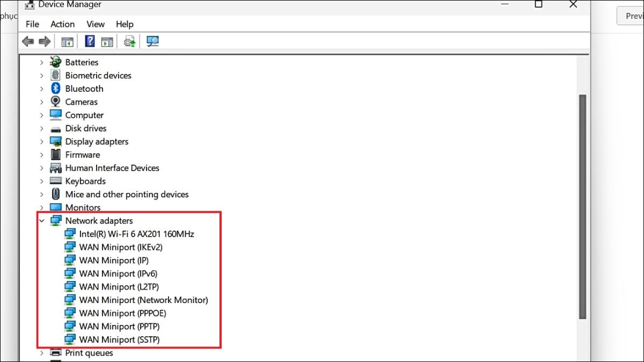Click the Update device driver toolbar icon
The image size is (644, 362).
[129, 41]
